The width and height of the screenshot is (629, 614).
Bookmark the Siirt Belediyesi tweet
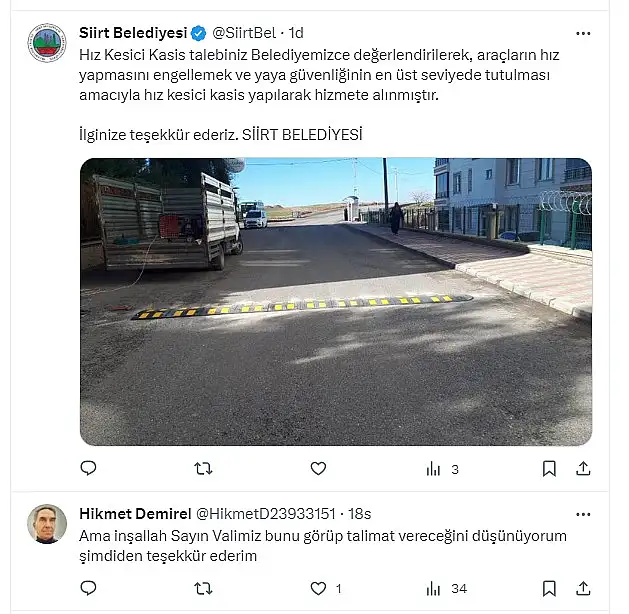click(549, 468)
